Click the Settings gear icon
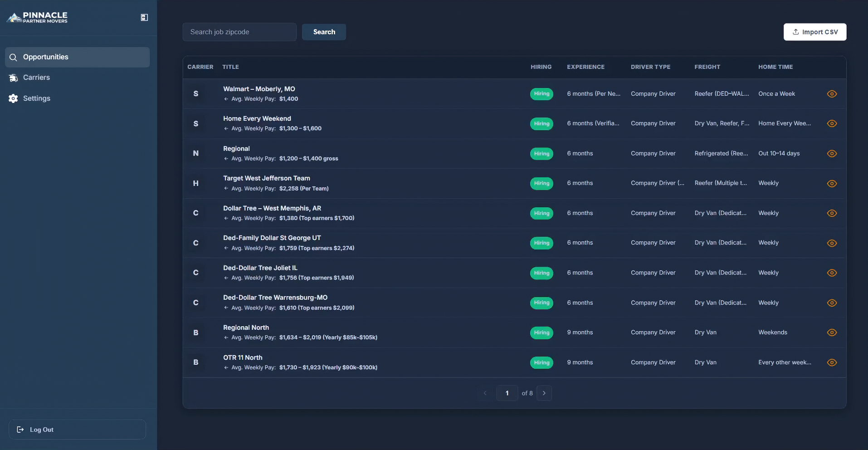The width and height of the screenshot is (868, 450). [x=13, y=98]
